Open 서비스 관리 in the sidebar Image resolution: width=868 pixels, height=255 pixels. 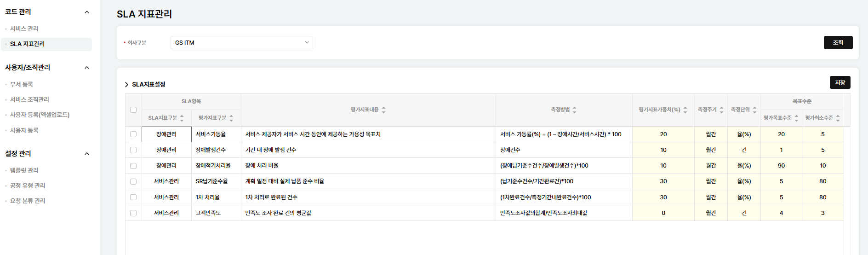pyautogui.click(x=24, y=29)
